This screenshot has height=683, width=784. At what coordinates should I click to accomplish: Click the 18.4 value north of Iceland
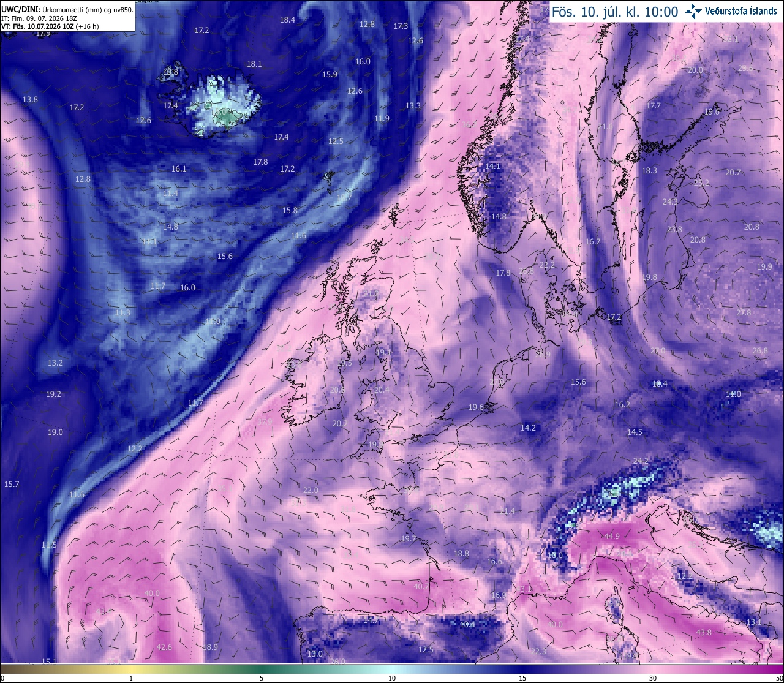287,20
